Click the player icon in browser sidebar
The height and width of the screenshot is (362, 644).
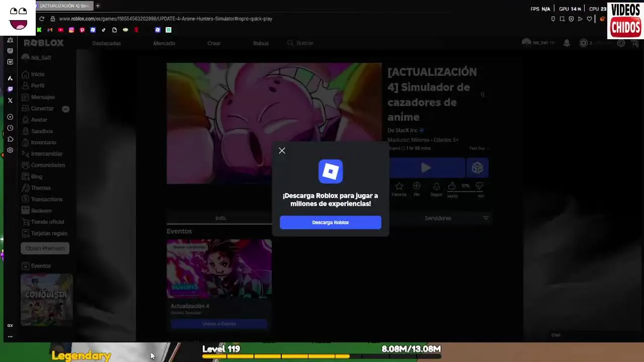point(10,117)
